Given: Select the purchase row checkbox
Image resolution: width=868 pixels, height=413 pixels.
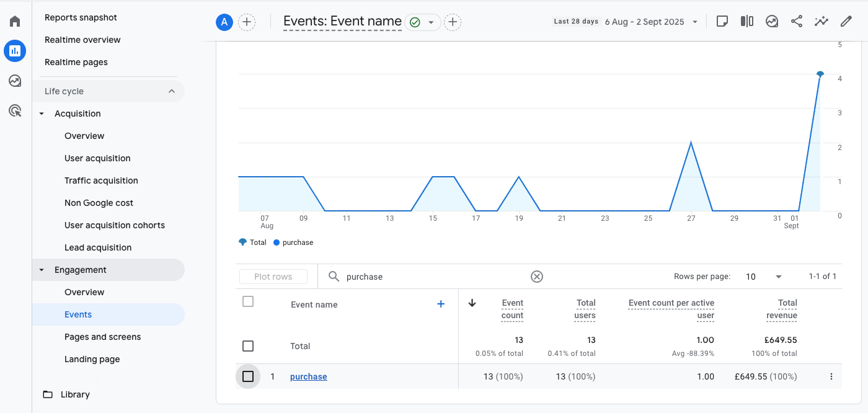Looking at the screenshot, I should 248,376.
